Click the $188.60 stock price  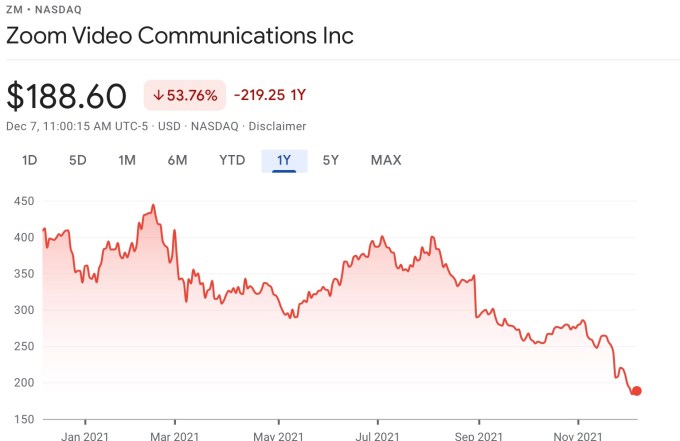(67, 96)
